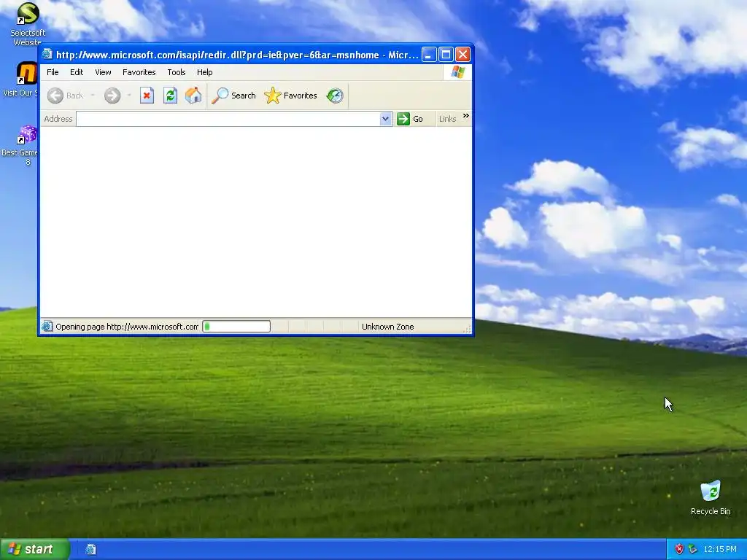Open the Favorites menu in menu bar
747x560 pixels.
pos(139,72)
